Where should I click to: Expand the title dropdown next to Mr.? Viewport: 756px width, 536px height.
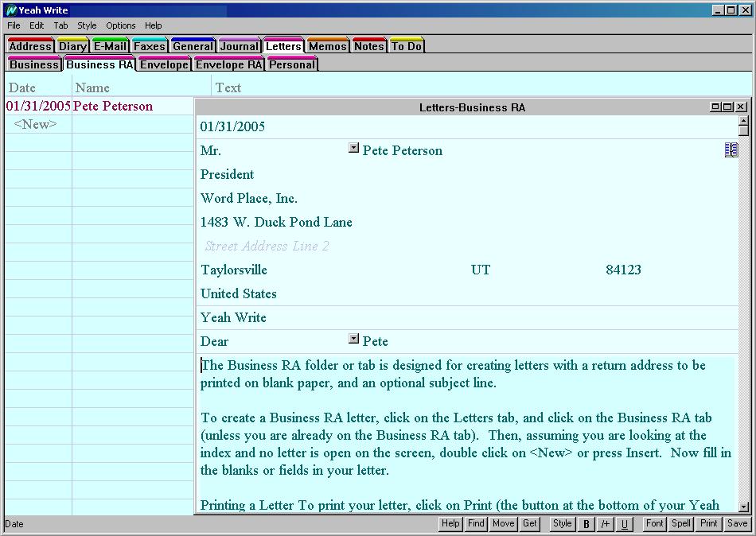click(x=354, y=148)
